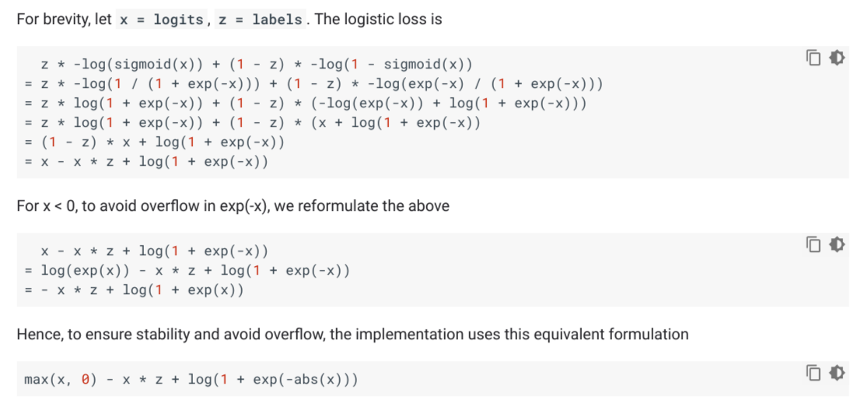Click the line "= (1 - z) * x + log(1 + exp(-x))"
868x407 pixels.
pos(154,142)
